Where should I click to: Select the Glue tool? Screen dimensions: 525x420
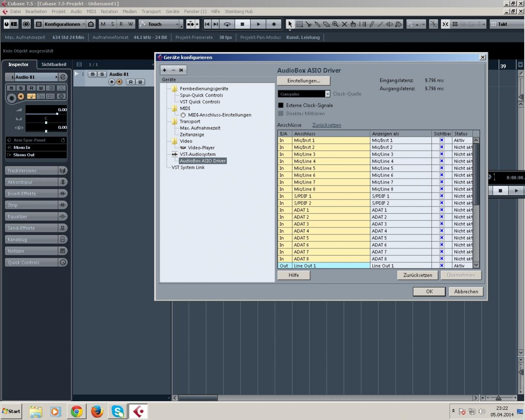pyautogui.click(x=318, y=24)
